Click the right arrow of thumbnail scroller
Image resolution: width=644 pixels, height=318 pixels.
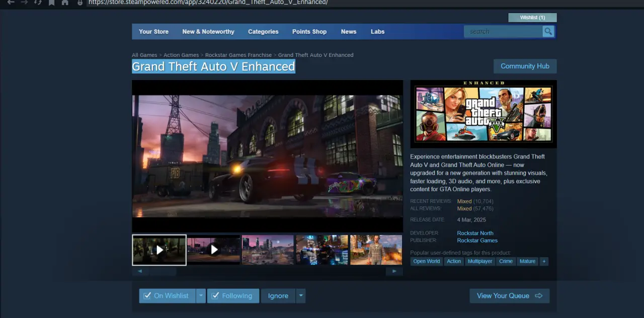tap(395, 271)
